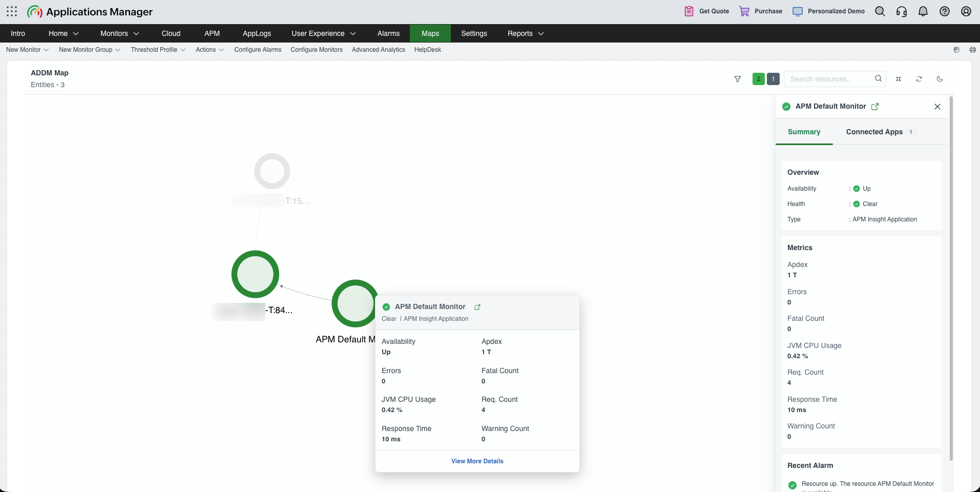Click the JVM CPU Usage value 0.42 % in popup

[392, 410]
